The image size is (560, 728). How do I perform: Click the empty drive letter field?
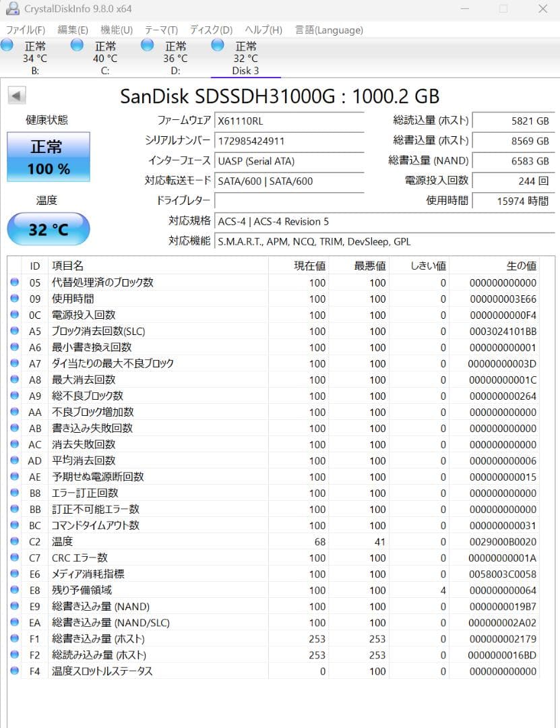tap(289, 201)
